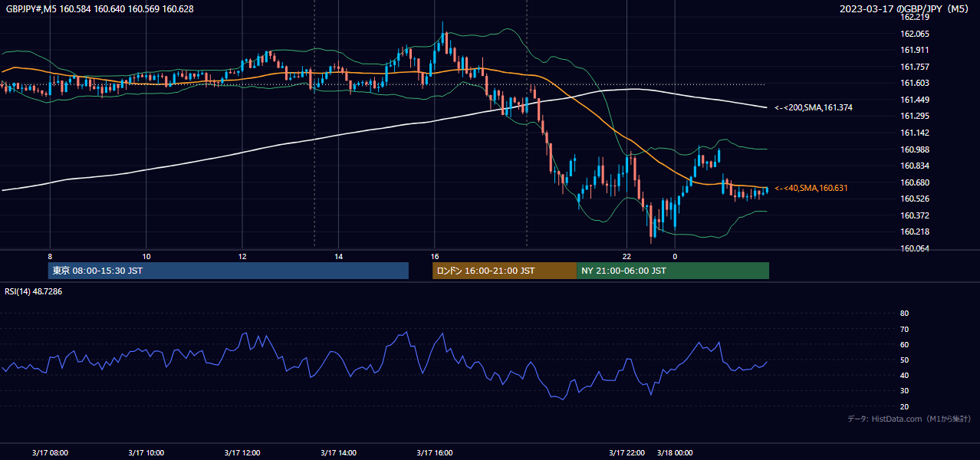Click the RSI(14) 48.7286 indicator label
Screen dimensions: 980x460
pyautogui.click(x=34, y=291)
